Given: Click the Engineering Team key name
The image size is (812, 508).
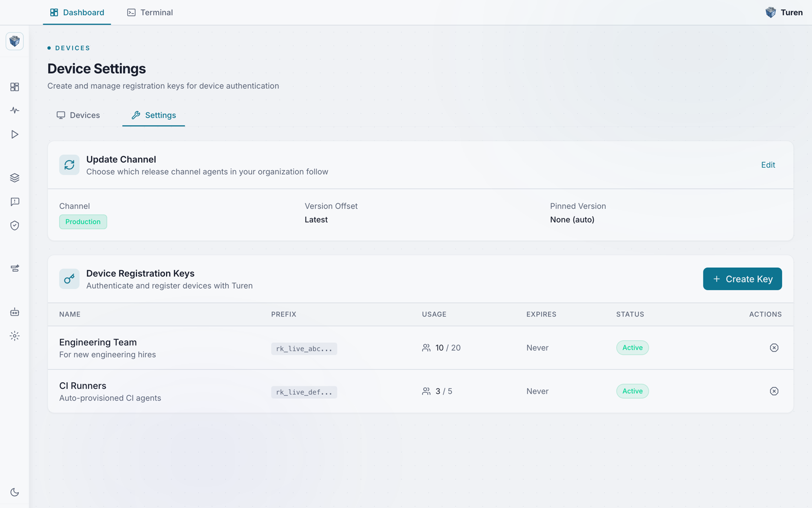Looking at the screenshot, I should coord(98,342).
